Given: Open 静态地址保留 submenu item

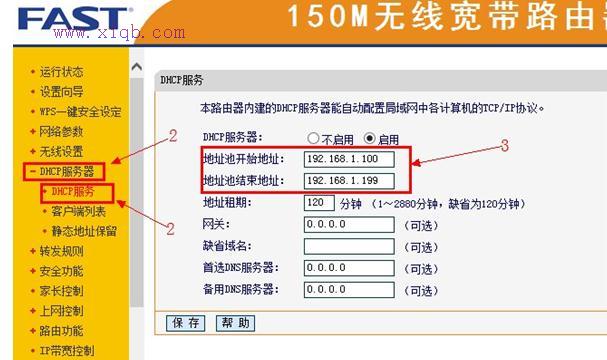Looking at the screenshot, I should pyautogui.click(x=84, y=231).
